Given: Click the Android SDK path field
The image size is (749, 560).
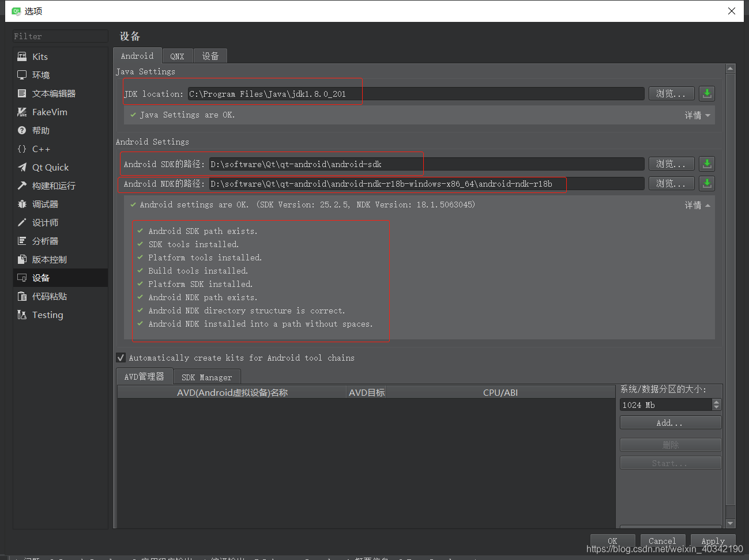Looking at the screenshot, I should pyautogui.click(x=426, y=164).
